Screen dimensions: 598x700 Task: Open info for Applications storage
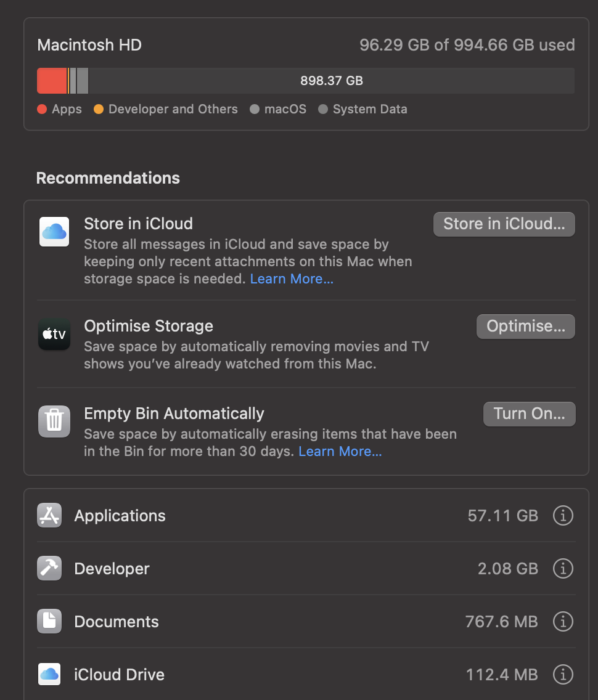coord(562,516)
